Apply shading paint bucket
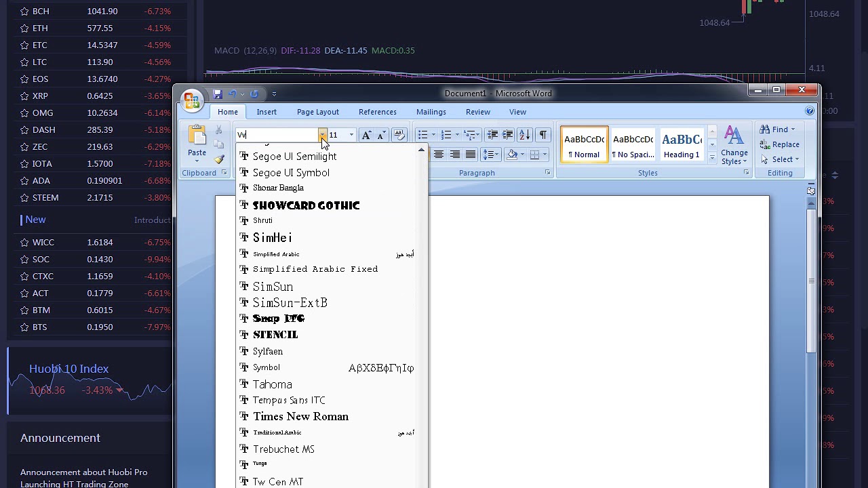Image resolution: width=868 pixels, height=488 pixels. [x=512, y=155]
